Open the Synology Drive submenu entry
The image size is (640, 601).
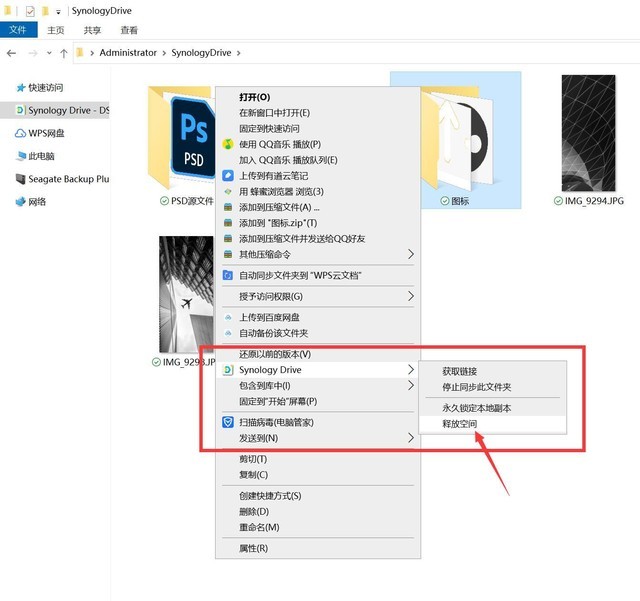click(318, 370)
